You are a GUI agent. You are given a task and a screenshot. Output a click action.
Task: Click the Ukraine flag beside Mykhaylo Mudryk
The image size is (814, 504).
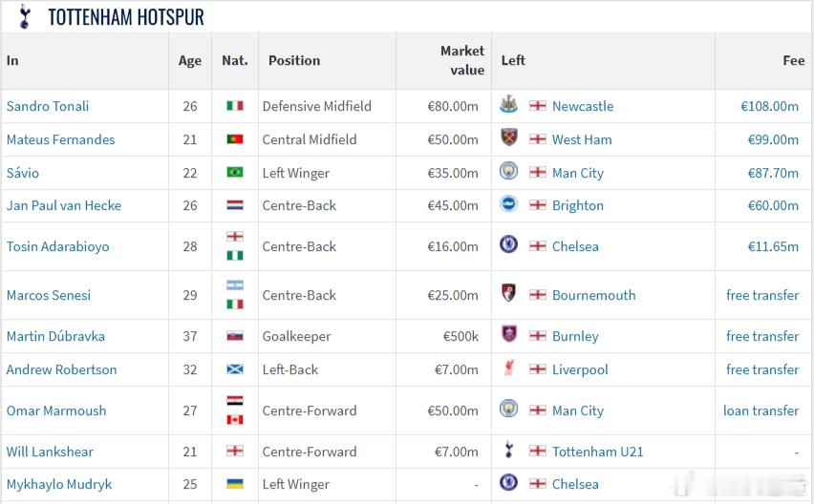coord(235,483)
